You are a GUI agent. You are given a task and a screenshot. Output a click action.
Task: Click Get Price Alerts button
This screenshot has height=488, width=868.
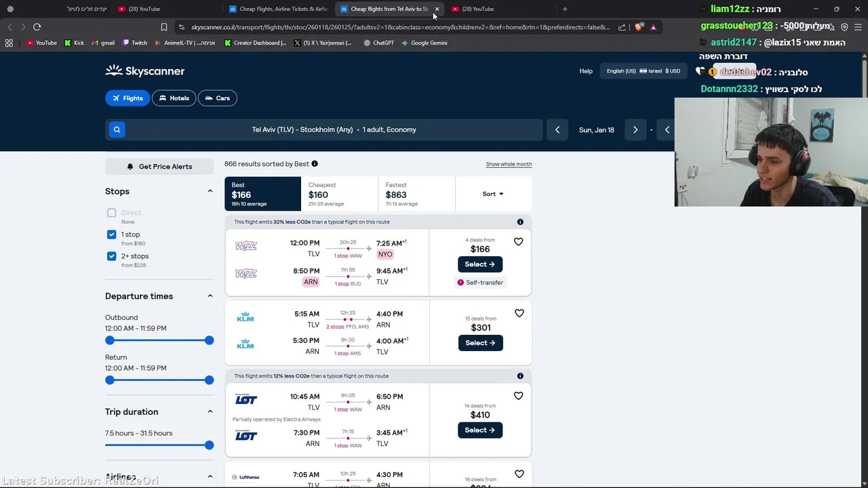point(159,167)
